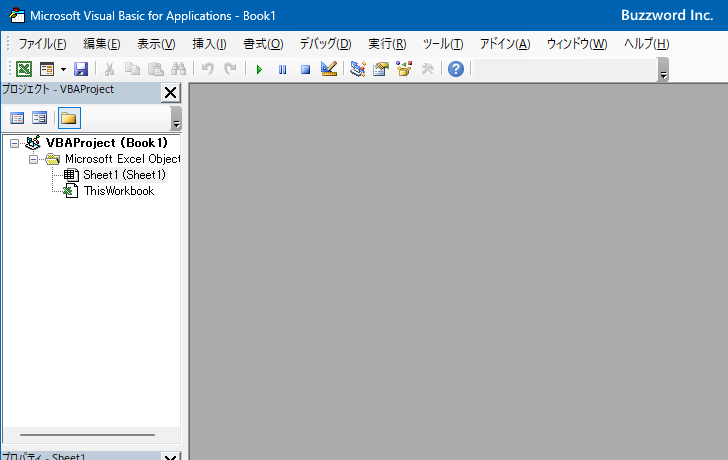Select VBAProject (Book1) in the tree
Screen dimensions: 728x460
(106, 143)
